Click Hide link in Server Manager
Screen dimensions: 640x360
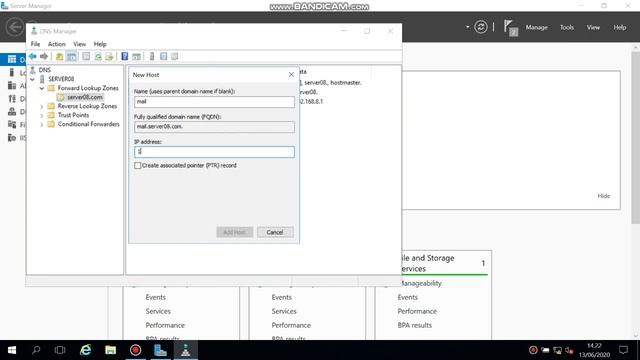pos(604,196)
